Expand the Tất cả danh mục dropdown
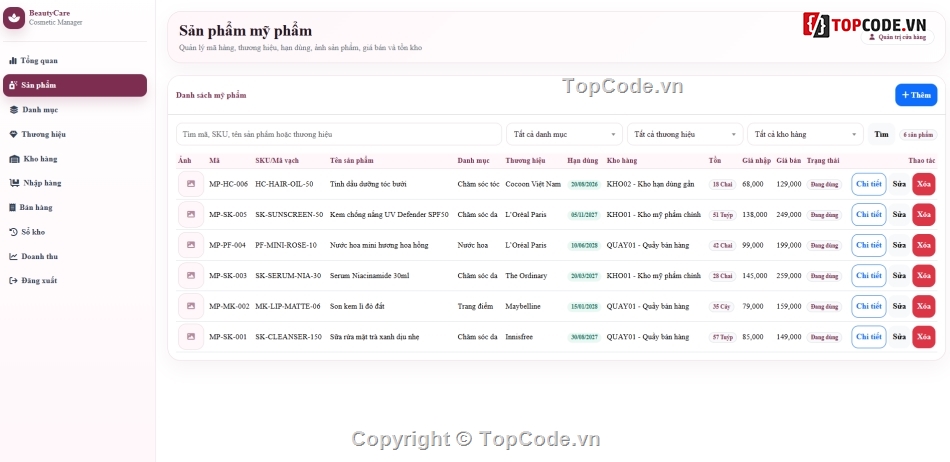Viewport: 950px width, 462px height. coord(564,134)
